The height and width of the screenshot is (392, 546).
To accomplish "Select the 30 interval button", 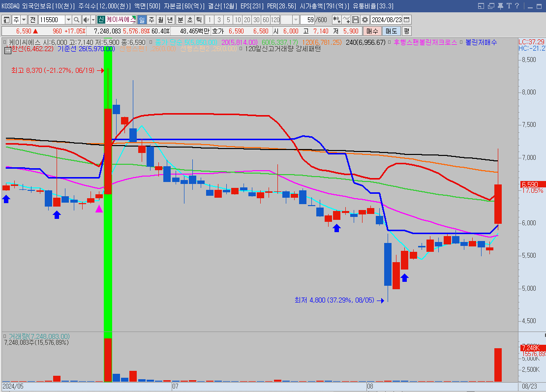I will tap(256, 20).
